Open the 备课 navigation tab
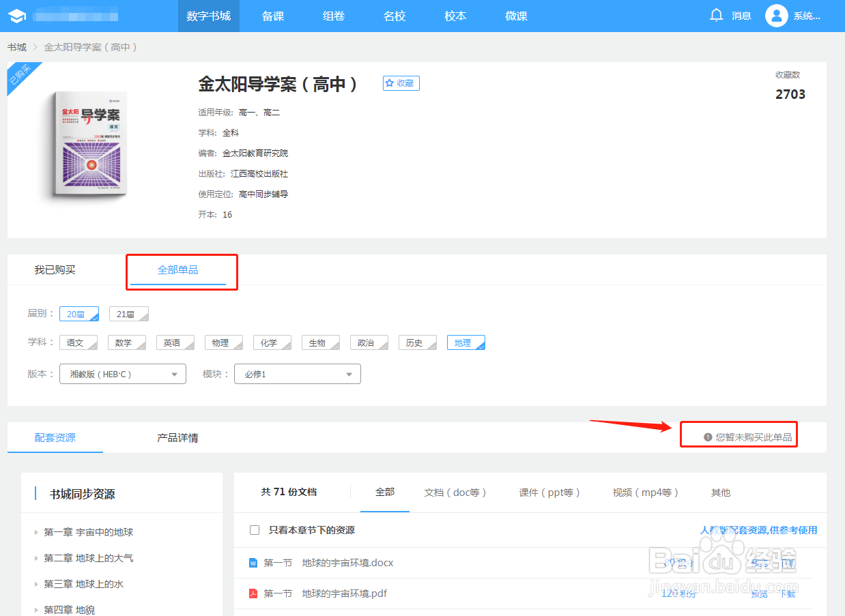The image size is (845, 616). (x=273, y=16)
